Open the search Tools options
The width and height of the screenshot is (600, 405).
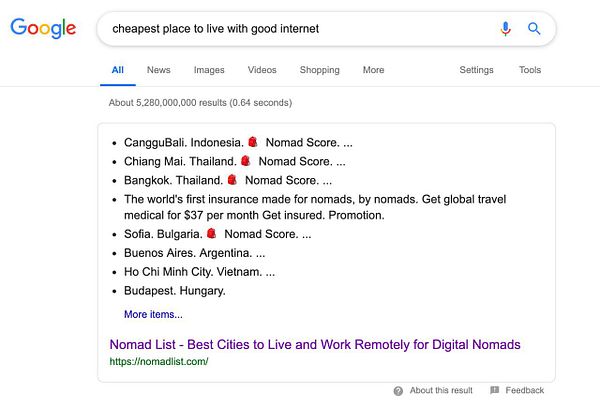tap(530, 70)
